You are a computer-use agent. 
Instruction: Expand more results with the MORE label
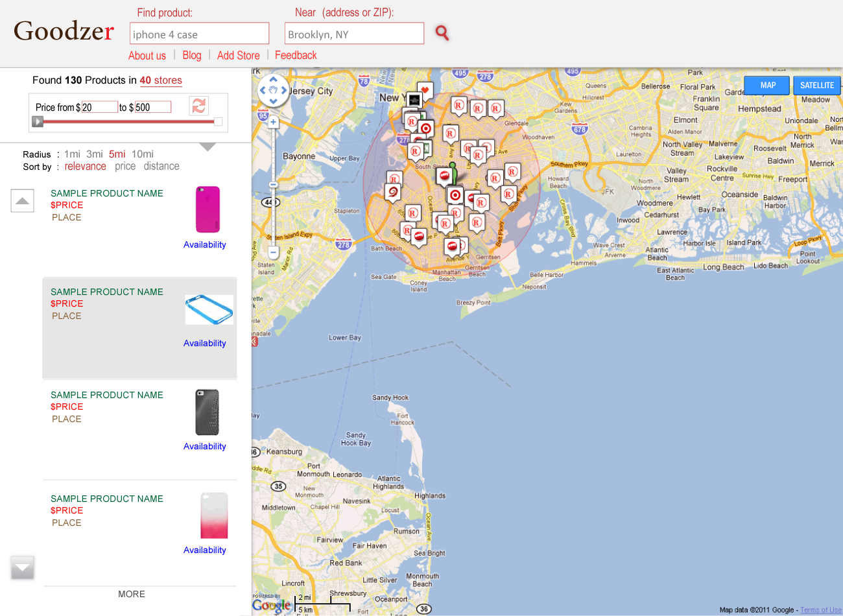click(132, 594)
